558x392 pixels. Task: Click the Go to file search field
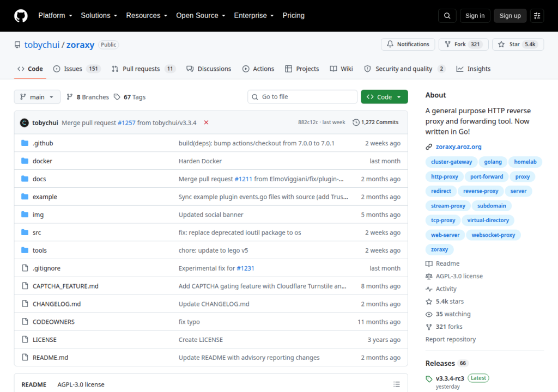tap(302, 97)
